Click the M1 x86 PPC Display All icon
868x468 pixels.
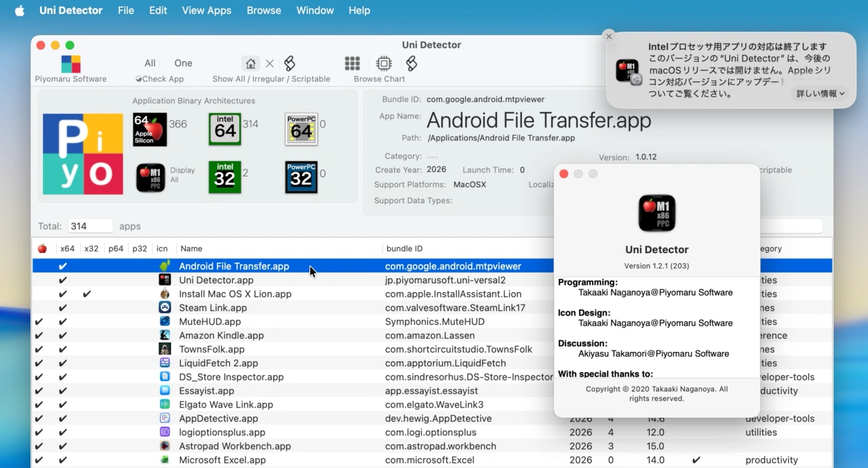(x=151, y=178)
